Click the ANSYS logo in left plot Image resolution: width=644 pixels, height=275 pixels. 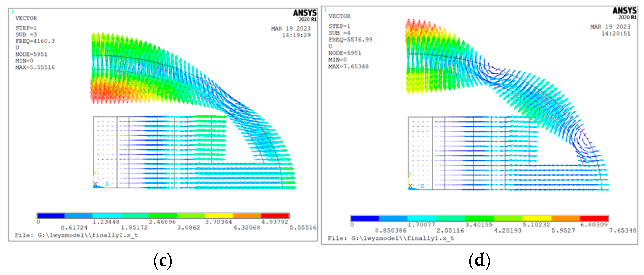pos(304,13)
